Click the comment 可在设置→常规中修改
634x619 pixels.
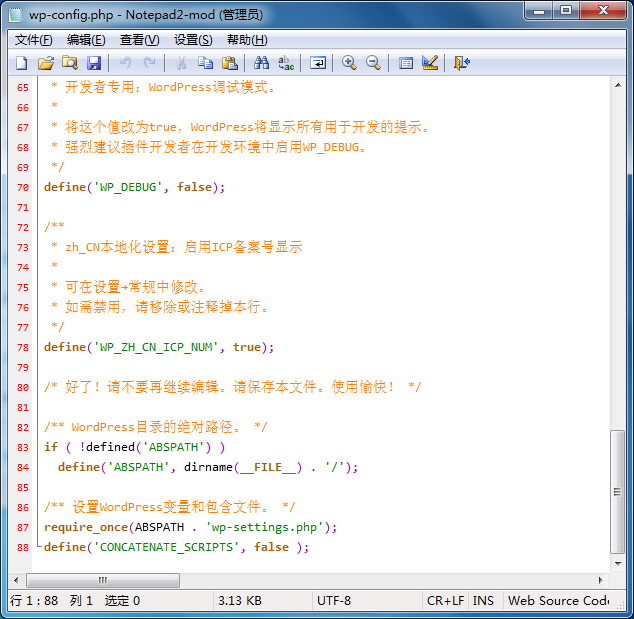click(x=135, y=287)
